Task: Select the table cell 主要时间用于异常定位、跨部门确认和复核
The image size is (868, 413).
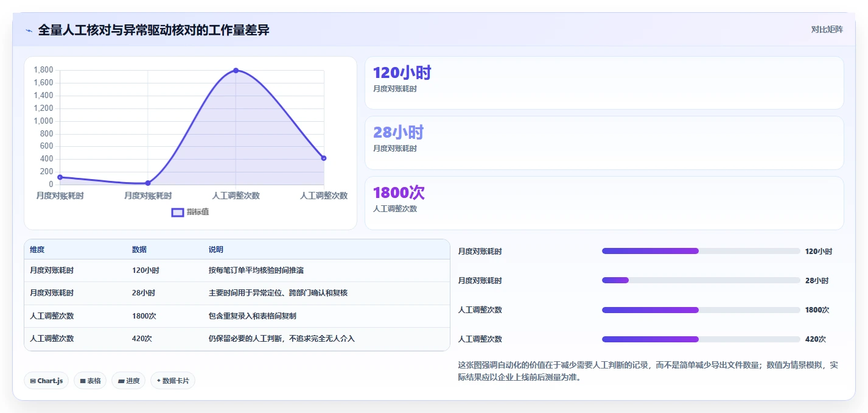Action: coord(278,293)
